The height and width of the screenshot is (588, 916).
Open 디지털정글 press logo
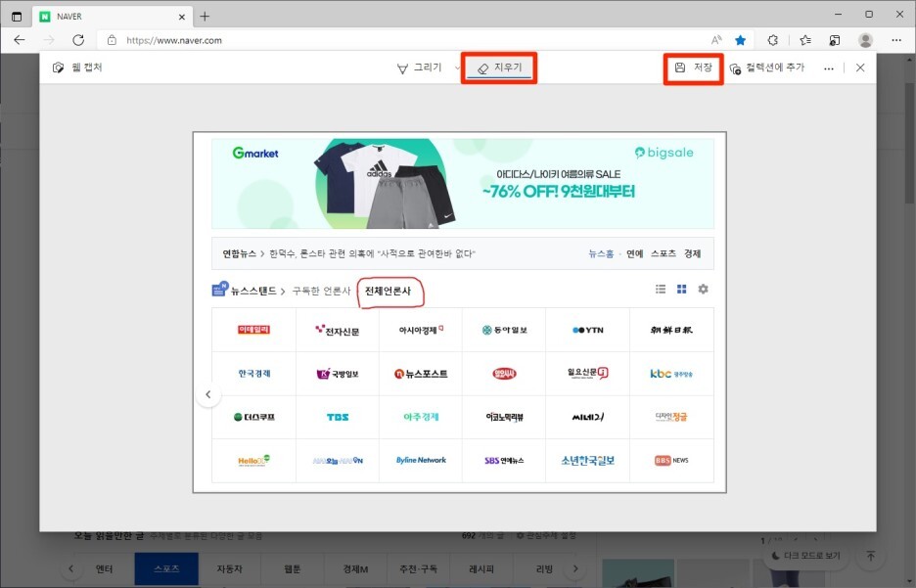click(x=671, y=417)
